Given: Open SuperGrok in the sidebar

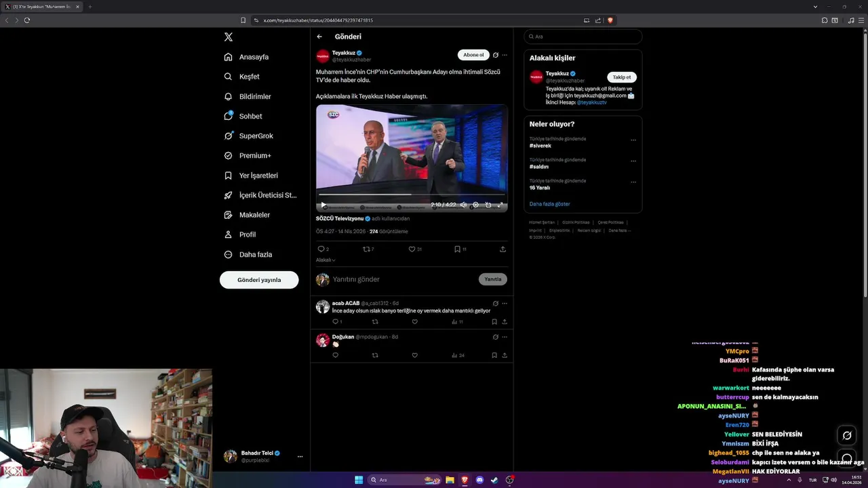Looking at the screenshot, I should pos(249,136).
